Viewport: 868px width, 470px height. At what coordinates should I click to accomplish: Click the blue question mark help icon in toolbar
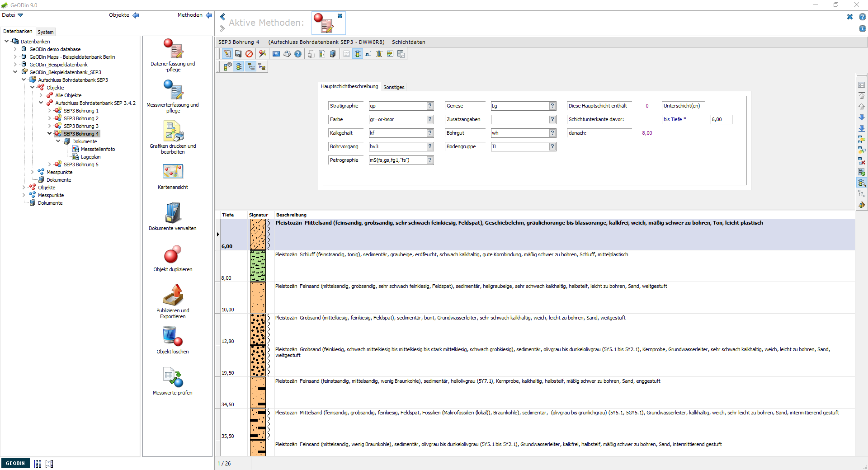[x=298, y=54]
